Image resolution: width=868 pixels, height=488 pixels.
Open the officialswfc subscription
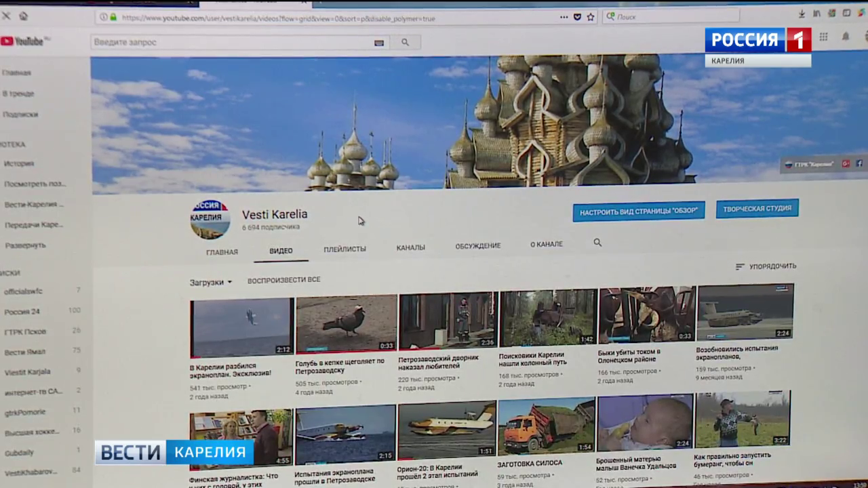23,291
